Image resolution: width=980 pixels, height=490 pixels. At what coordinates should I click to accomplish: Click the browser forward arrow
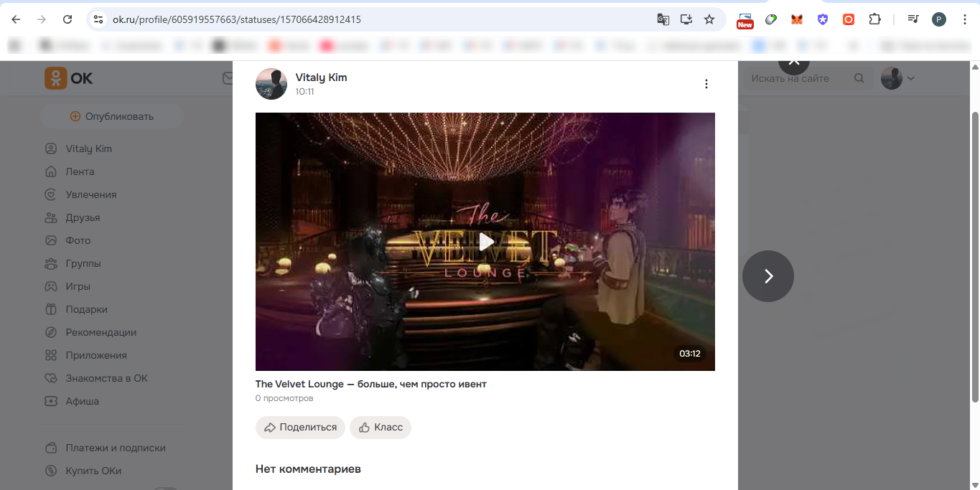pyautogui.click(x=42, y=19)
